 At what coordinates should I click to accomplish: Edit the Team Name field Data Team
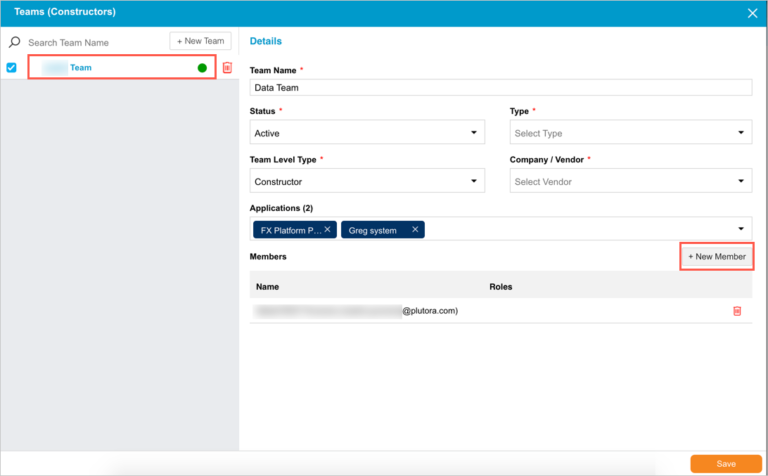[x=501, y=88]
